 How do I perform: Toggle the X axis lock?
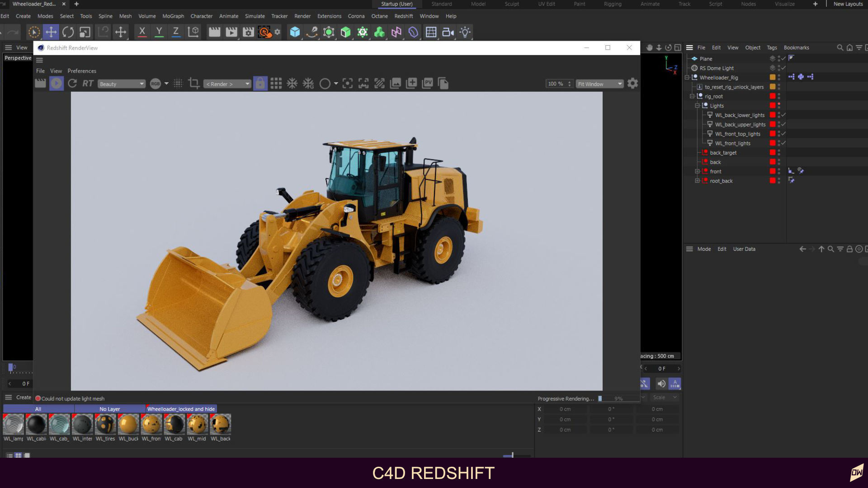point(142,32)
